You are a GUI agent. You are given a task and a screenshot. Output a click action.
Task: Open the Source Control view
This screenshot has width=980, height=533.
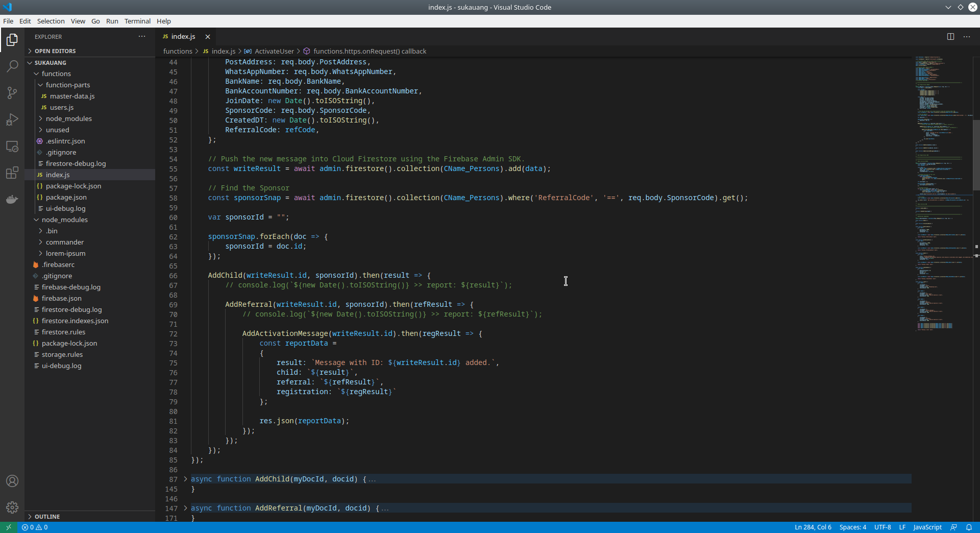click(12, 93)
